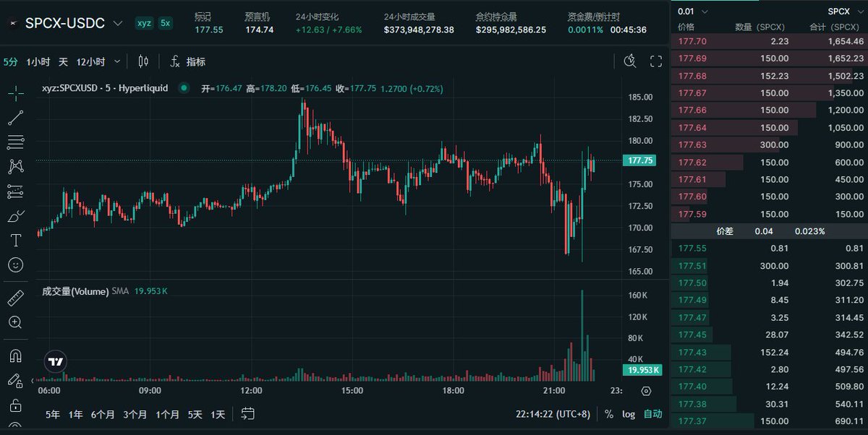Click the 300.00 size at 177.63

[x=773, y=145]
